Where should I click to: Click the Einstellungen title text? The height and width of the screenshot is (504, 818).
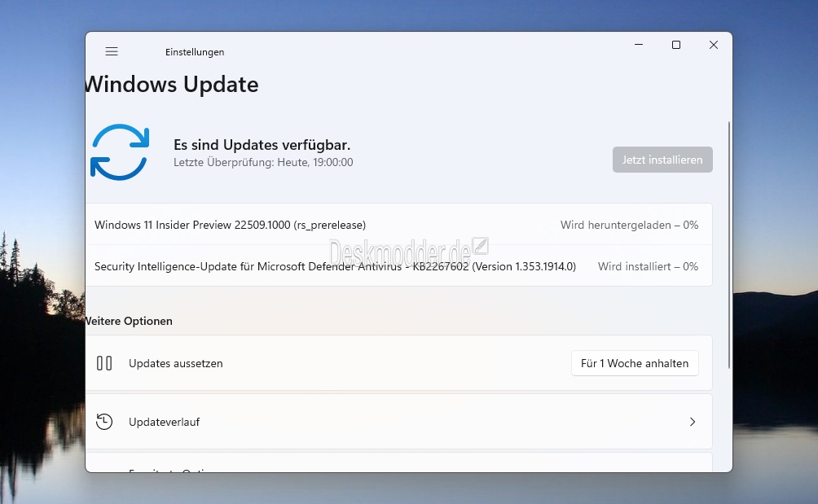[x=195, y=52]
